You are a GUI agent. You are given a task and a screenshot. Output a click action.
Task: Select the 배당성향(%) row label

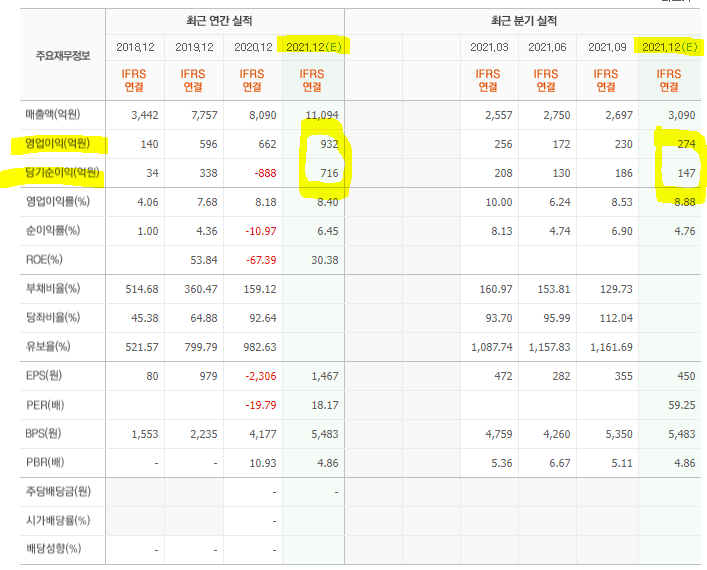point(54,549)
